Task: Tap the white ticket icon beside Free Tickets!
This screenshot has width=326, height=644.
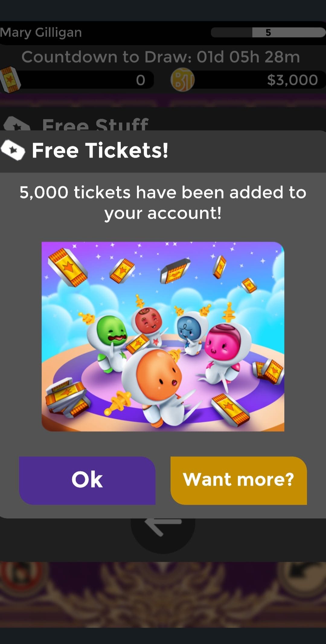Action: 13,150
